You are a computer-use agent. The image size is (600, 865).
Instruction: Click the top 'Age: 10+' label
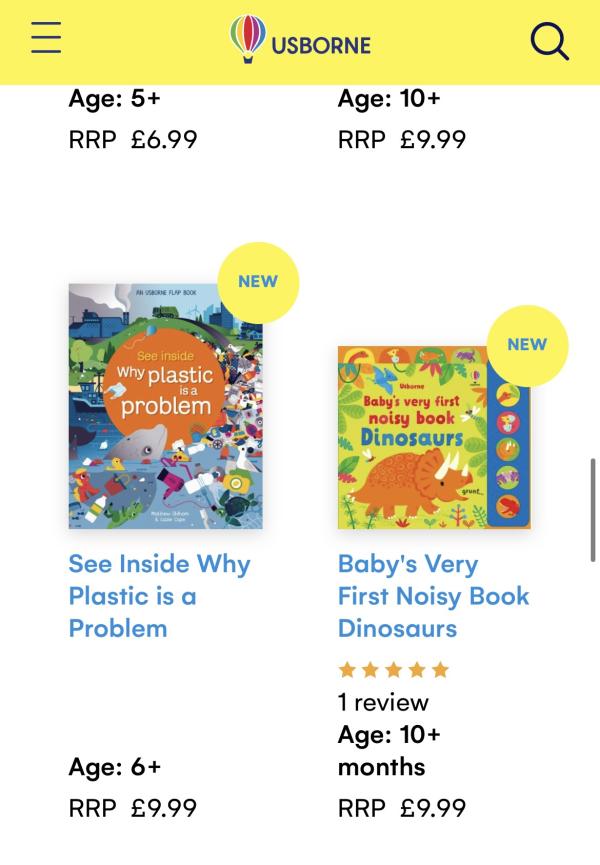pos(389,99)
